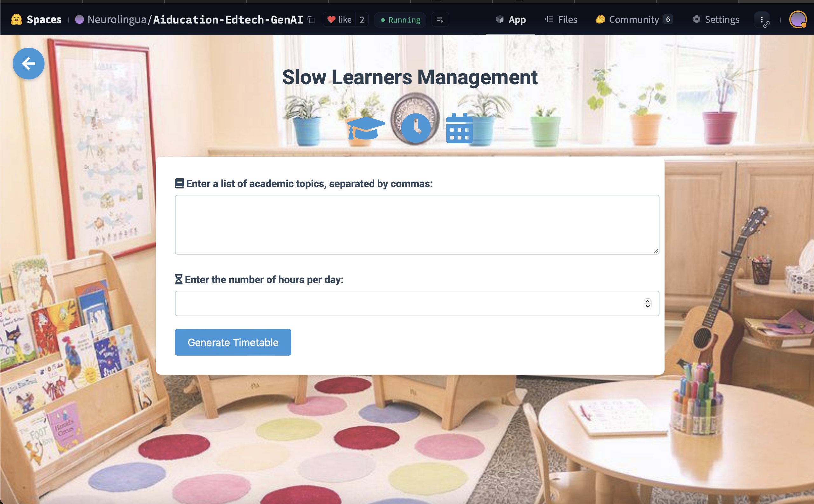Viewport: 814px width, 504px height.
Task: Click the textarea resize handle corner
Action: pos(656,251)
